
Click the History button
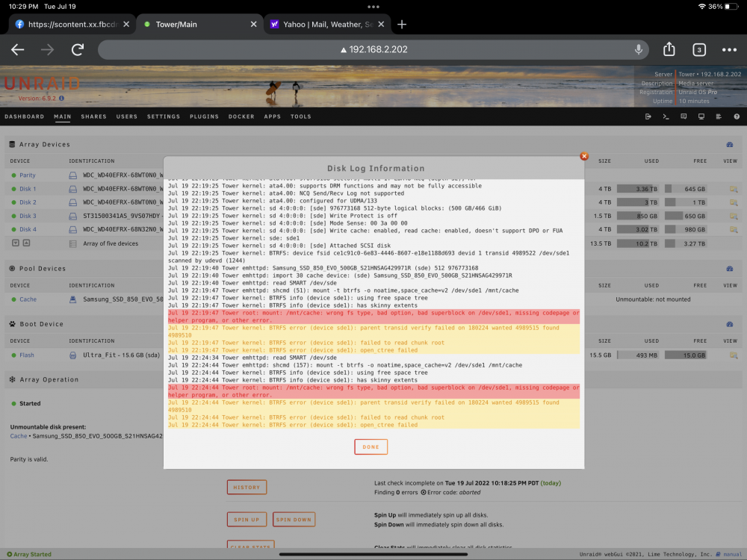(x=247, y=487)
